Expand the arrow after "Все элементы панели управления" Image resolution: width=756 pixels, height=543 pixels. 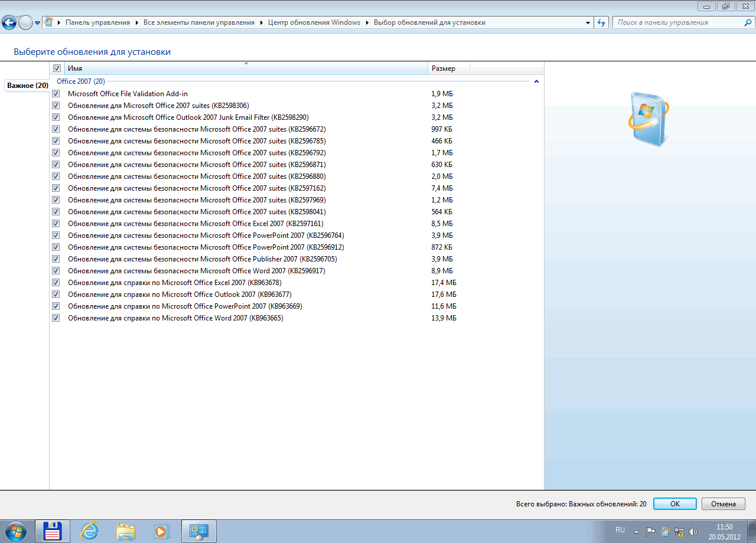pos(261,22)
